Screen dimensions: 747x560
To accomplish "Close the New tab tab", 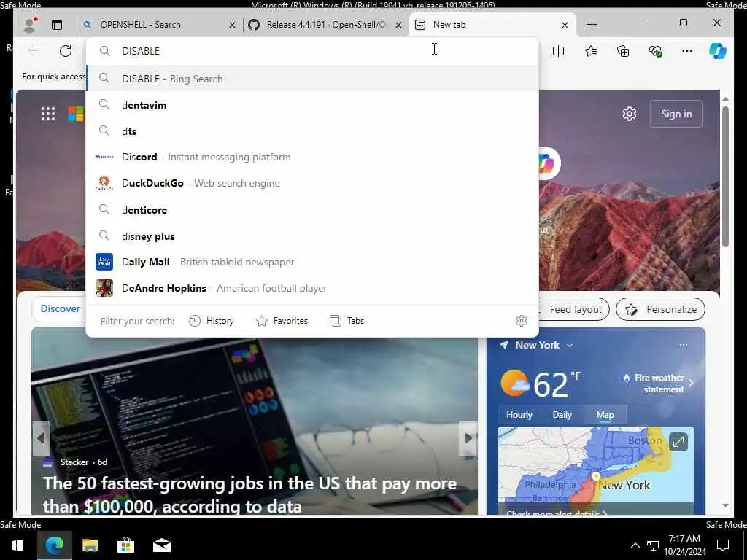I will (565, 26).
